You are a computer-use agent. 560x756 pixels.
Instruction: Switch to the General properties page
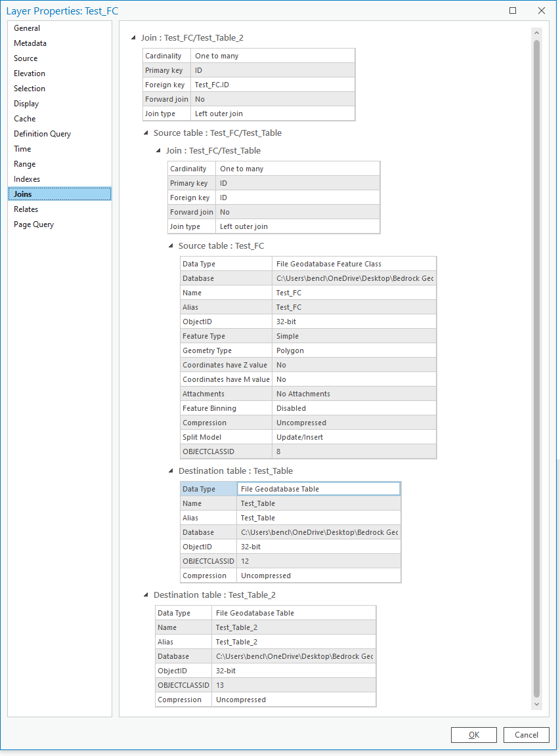[28, 28]
